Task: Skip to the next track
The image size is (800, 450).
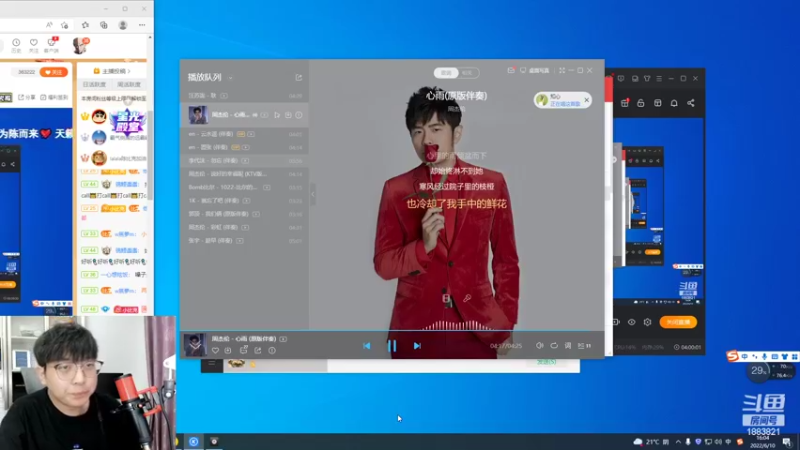Action: click(417, 346)
